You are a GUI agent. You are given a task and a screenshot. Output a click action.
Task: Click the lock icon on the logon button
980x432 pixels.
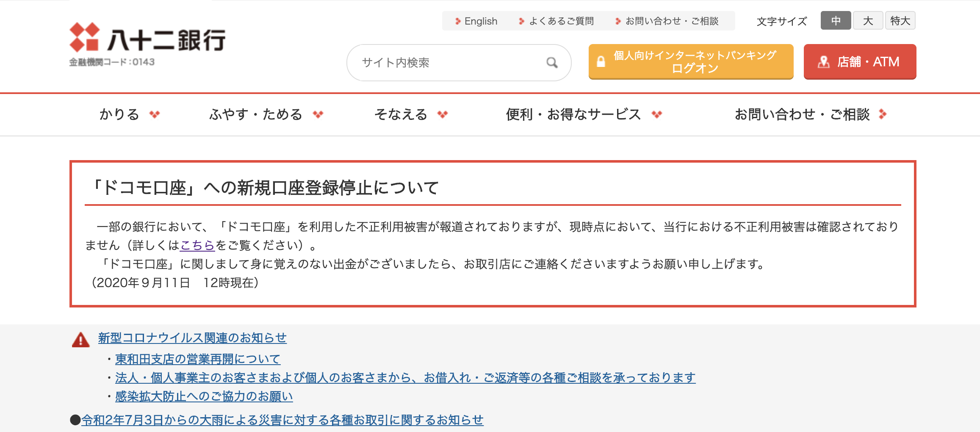click(601, 61)
